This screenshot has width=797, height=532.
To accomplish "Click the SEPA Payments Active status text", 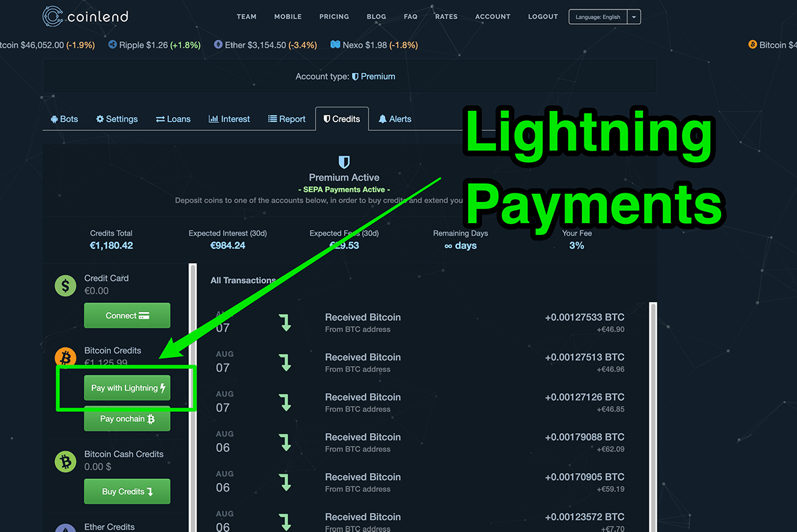I will [344, 190].
